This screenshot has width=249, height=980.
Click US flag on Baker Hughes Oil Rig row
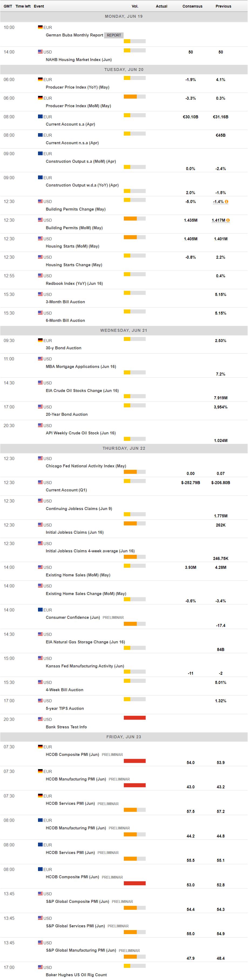[40, 967]
